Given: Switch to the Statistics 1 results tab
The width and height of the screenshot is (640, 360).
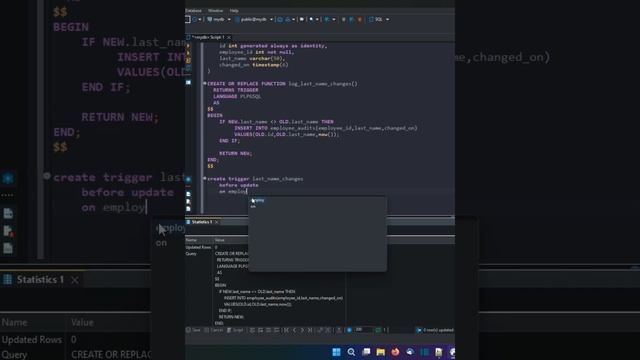Looking at the screenshot, I should (x=202, y=222).
